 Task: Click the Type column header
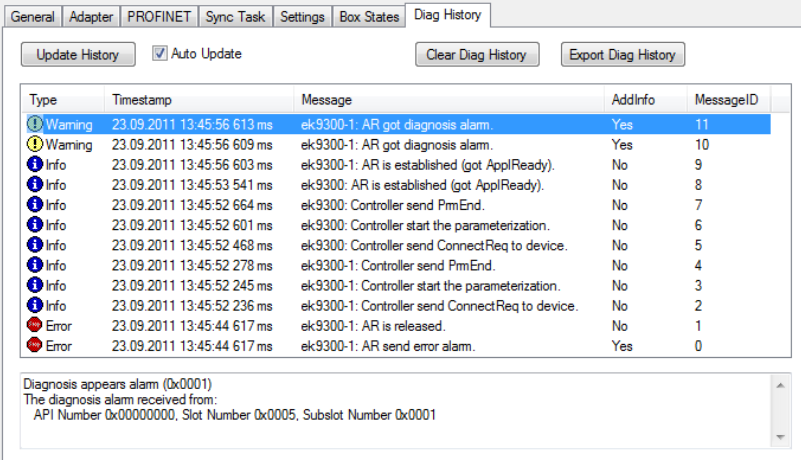tap(44, 100)
